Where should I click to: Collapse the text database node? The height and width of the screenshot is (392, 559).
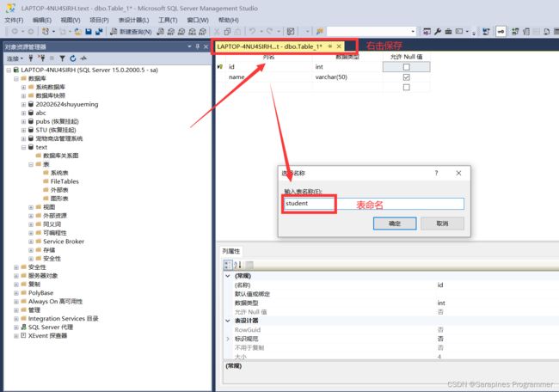23,147
